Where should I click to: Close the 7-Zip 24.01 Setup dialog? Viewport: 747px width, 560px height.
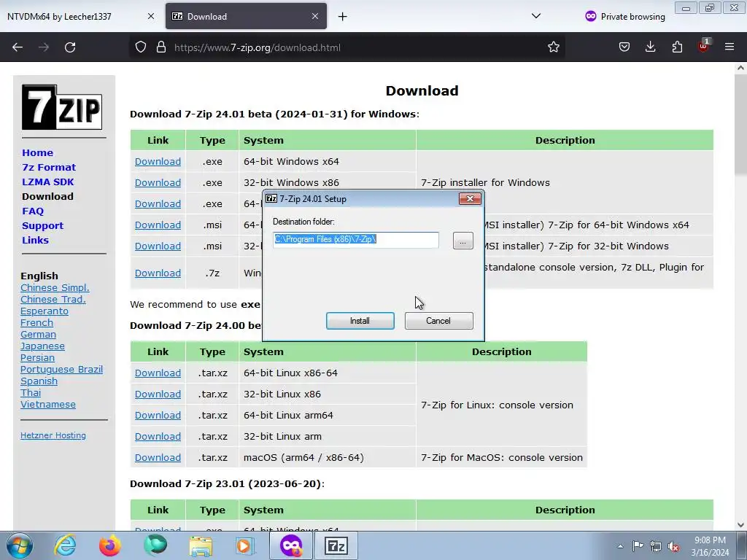pos(470,198)
